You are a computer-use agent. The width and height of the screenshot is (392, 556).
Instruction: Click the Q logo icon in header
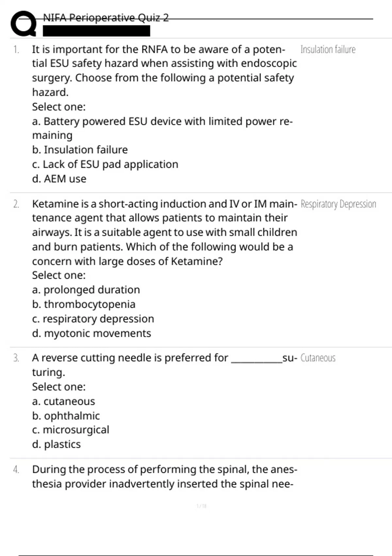(23, 24)
